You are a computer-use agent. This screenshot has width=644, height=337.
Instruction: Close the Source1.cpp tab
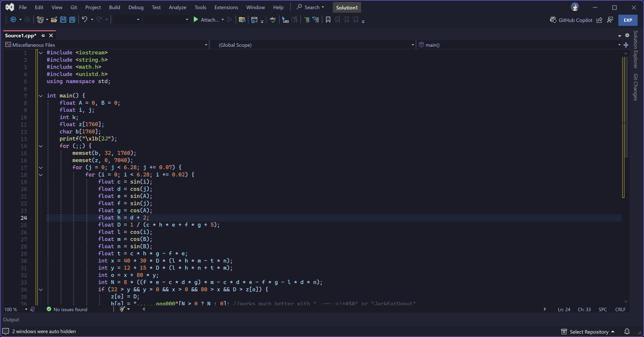[x=51, y=36]
